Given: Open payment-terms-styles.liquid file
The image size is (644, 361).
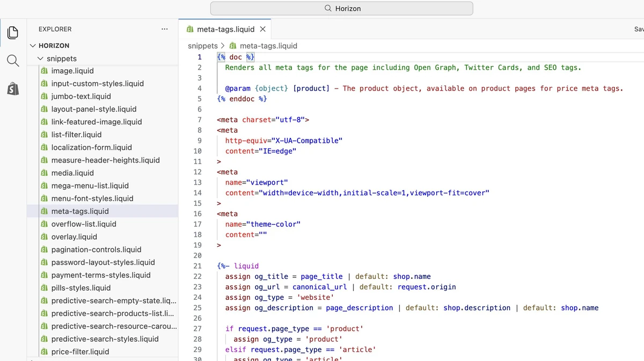Looking at the screenshot, I should (101, 275).
